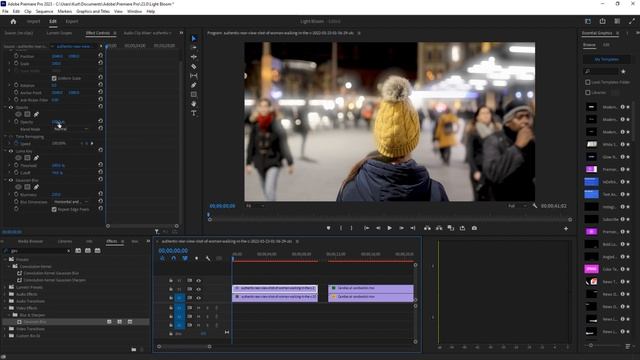This screenshot has width=640, height=360.
Task: Toggle Repeat Edge Pixels checkbox
Action: pyautogui.click(x=54, y=209)
